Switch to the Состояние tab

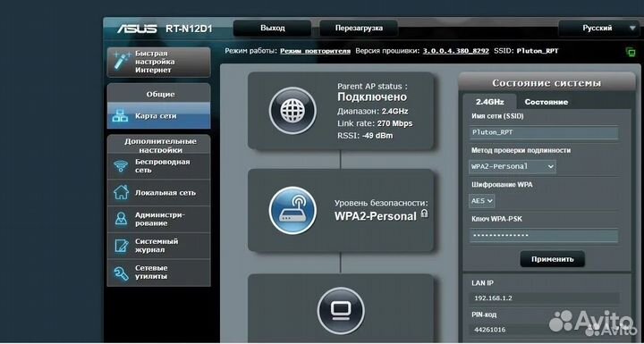point(547,102)
